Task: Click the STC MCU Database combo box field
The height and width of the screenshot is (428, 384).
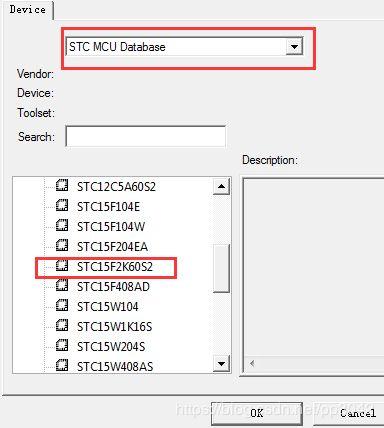Action: click(x=184, y=47)
